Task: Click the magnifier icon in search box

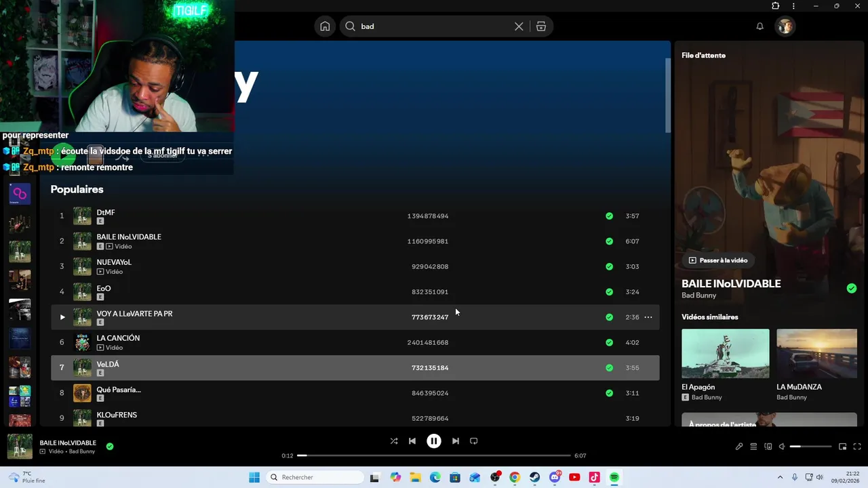Action: (350, 26)
